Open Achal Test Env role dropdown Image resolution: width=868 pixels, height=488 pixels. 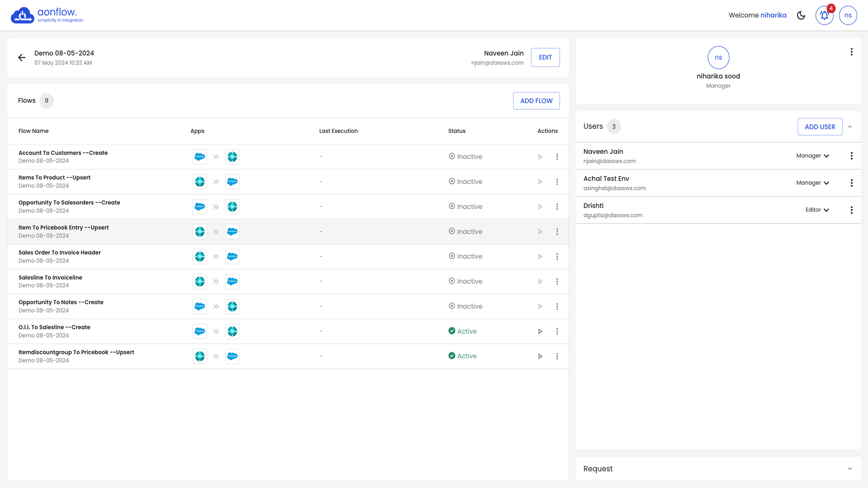(812, 183)
